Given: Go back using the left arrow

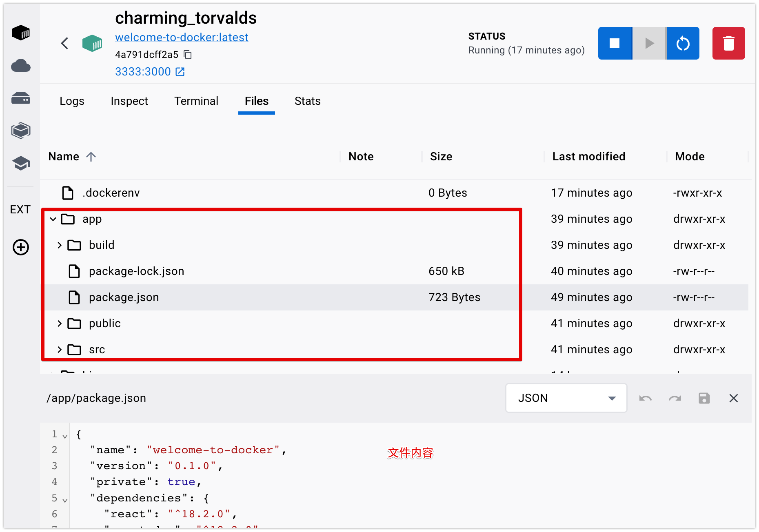Looking at the screenshot, I should 64,43.
